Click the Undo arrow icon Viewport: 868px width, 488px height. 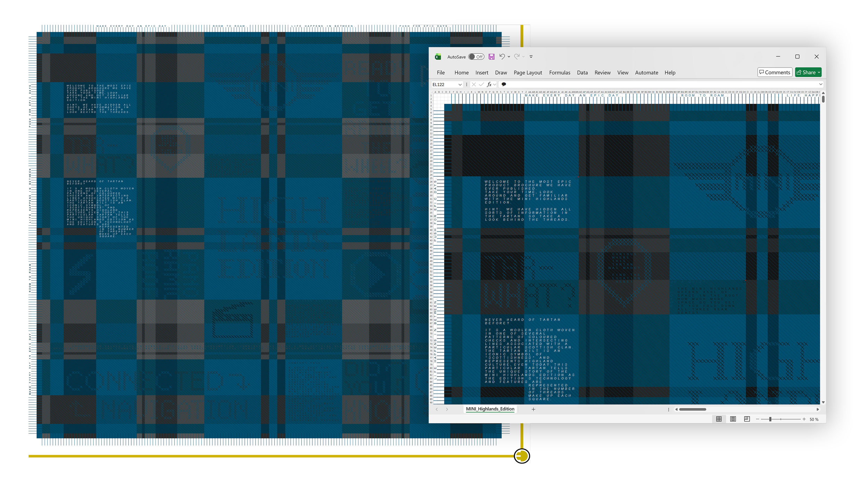[502, 57]
